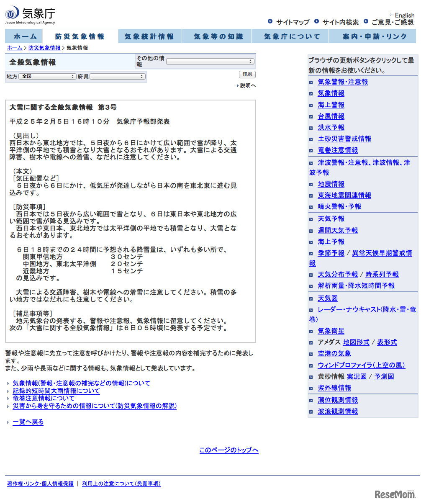Viewport: 421px width, 504px height.
Task: Click the English language link
Action: (x=405, y=15)
